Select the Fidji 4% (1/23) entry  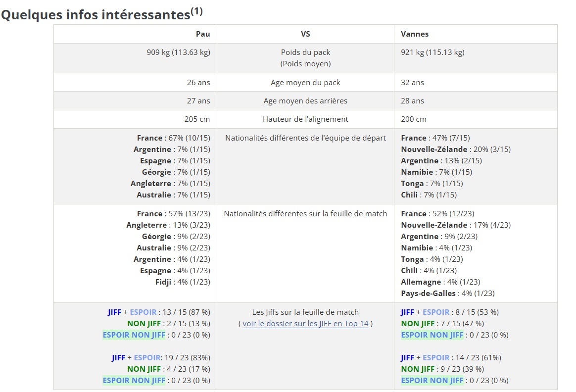click(183, 282)
